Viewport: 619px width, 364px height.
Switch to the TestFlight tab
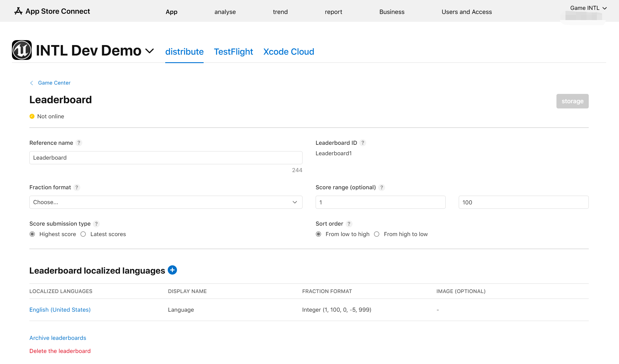tap(234, 51)
